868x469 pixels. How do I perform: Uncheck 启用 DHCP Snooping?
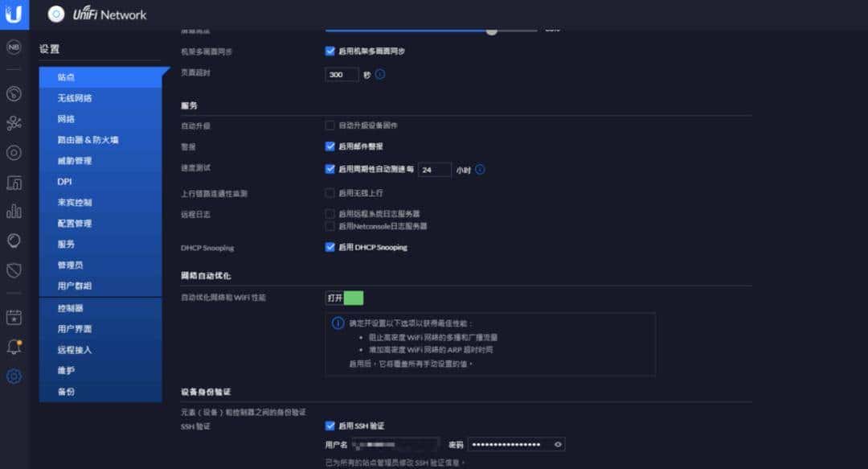click(330, 247)
